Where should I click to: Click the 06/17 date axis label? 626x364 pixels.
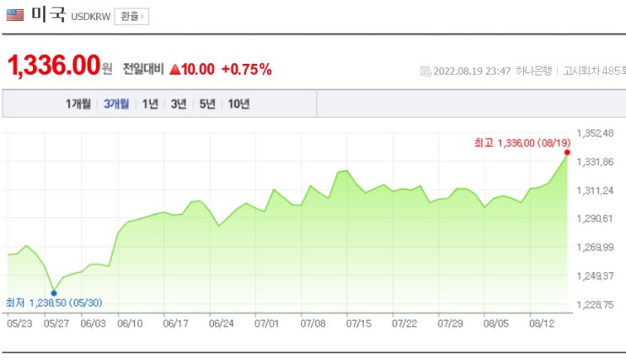pos(175,324)
